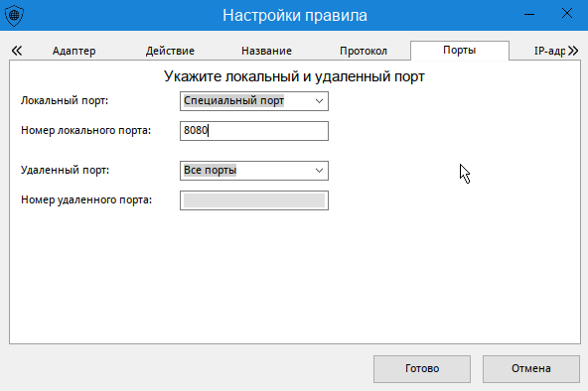
Task: Click the shield globe app icon
Action: coord(14,15)
